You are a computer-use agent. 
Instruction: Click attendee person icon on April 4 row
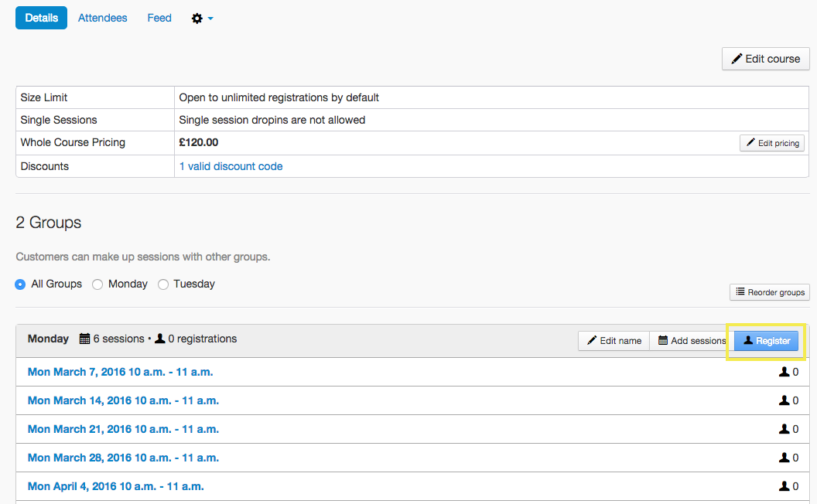coord(785,486)
